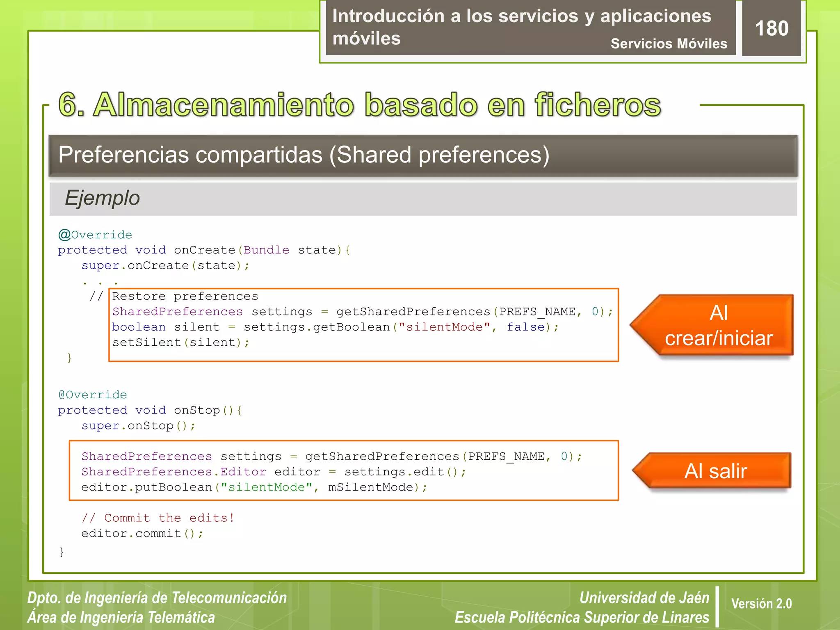
Task: Select the 'Servicios Móviles' subtitle text
Action: pos(669,43)
